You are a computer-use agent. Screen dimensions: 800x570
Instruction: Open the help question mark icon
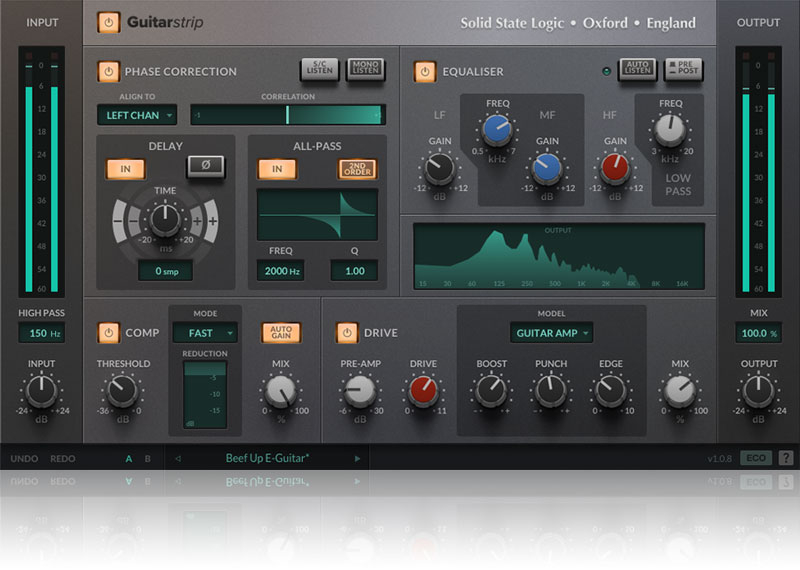pos(786,458)
